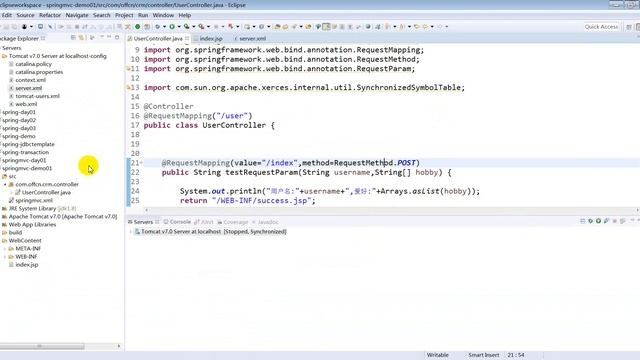Open the Window menu
Image resolution: width=640 pixels, height=360 pixels.
pyautogui.click(x=163, y=15)
